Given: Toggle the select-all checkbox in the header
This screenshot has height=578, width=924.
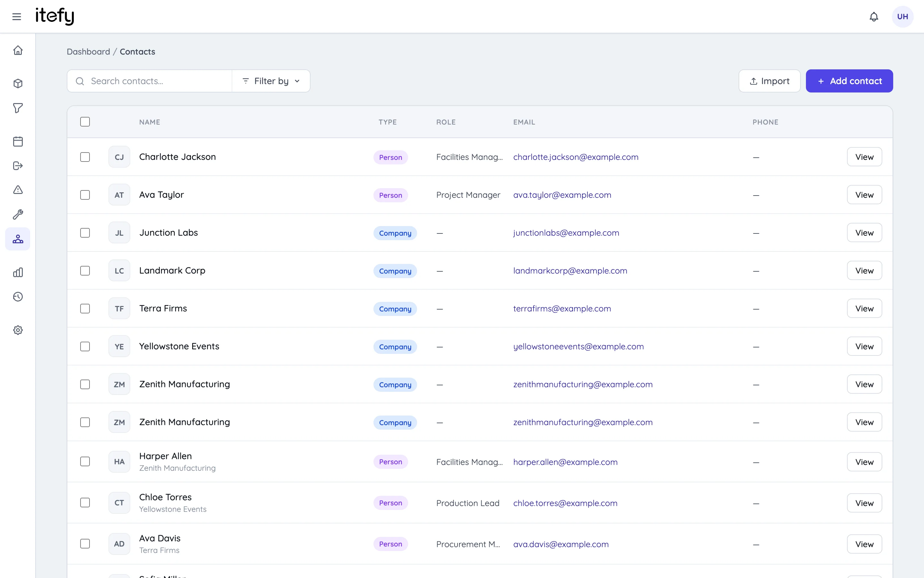Looking at the screenshot, I should (85, 122).
